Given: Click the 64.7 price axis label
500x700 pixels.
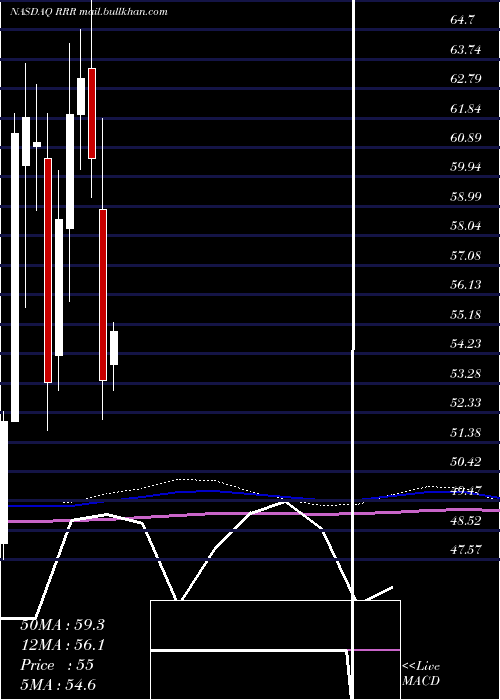Looking at the screenshot, I should [x=463, y=20].
